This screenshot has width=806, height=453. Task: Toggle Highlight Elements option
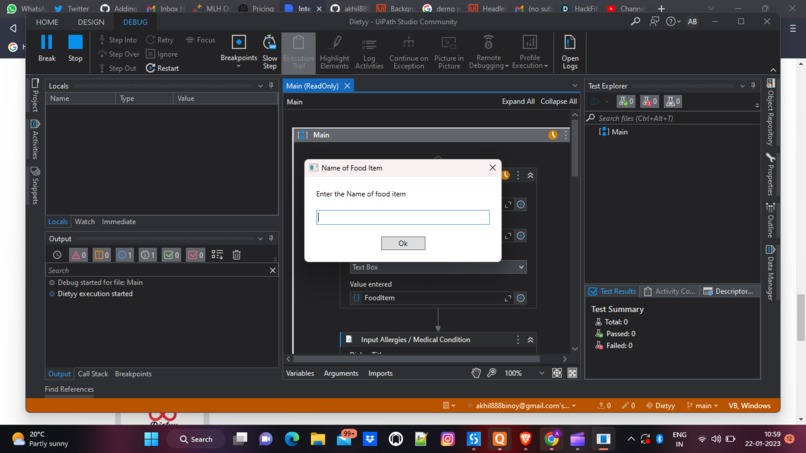tap(334, 51)
